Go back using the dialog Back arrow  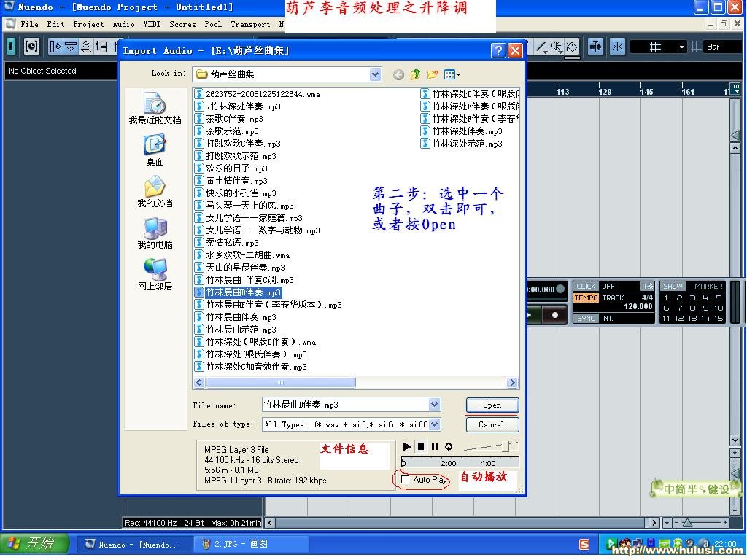coord(399,75)
